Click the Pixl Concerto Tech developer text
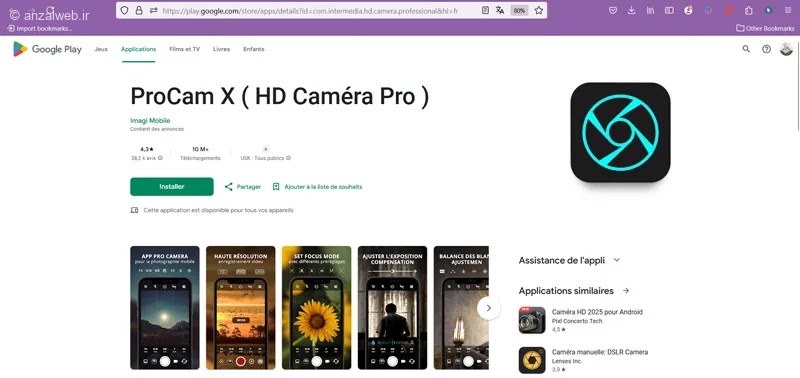Viewport: 800px width, 378px height. (x=577, y=321)
